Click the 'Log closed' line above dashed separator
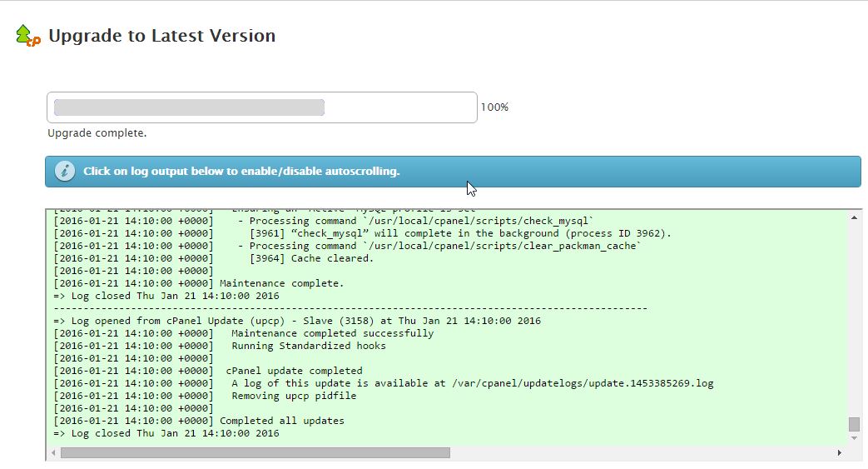Screen dimensions: 868x469 [x=166, y=296]
